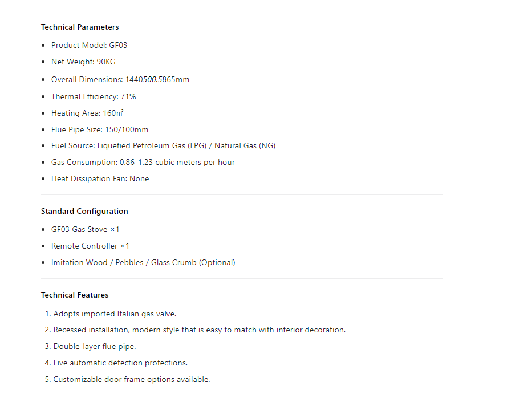This screenshot has height=394, width=532.
Task: Click the Imitation Wood / Pebbles option line
Action: [x=143, y=263]
